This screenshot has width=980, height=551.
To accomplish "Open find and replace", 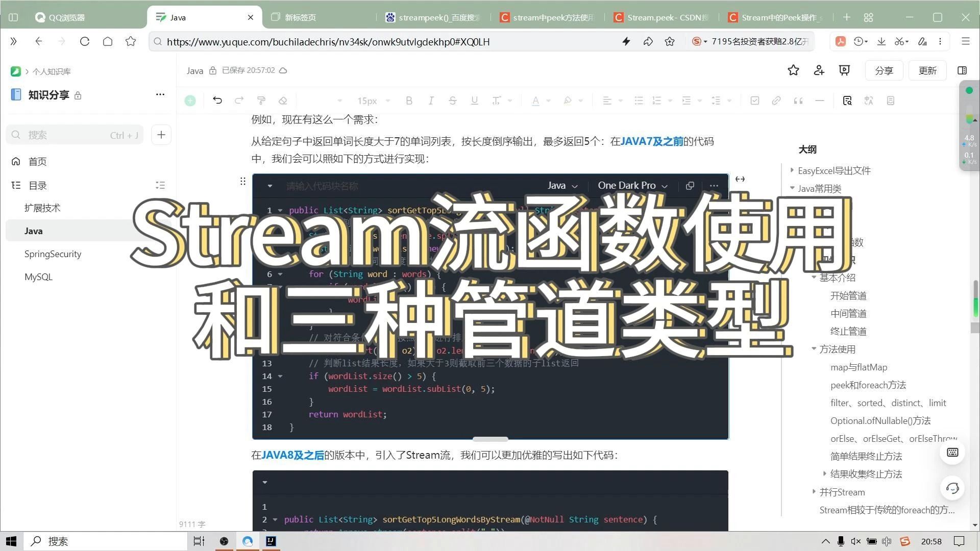I will tap(847, 101).
